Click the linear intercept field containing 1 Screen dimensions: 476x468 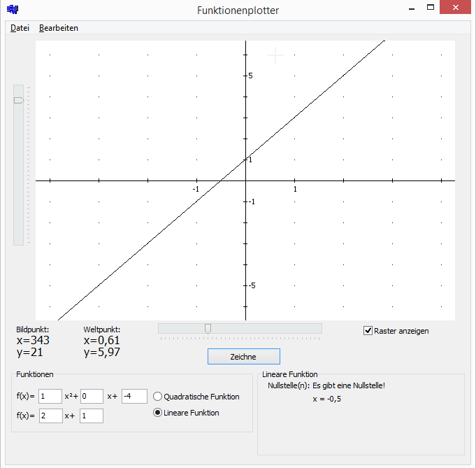(x=92, y=416)
